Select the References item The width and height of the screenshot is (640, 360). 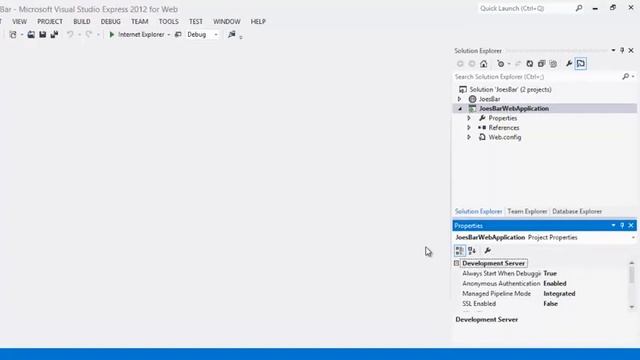click(x=504, y=128)
